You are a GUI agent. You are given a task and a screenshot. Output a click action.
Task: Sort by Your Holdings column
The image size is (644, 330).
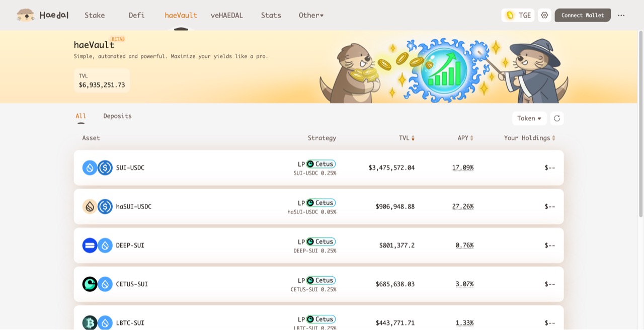(x=530, y=138)
